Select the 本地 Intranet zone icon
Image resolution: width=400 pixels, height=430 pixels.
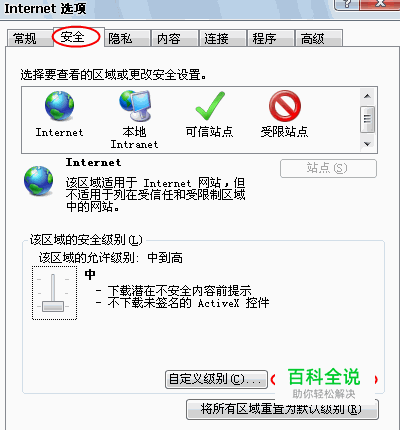pos(135,106)
